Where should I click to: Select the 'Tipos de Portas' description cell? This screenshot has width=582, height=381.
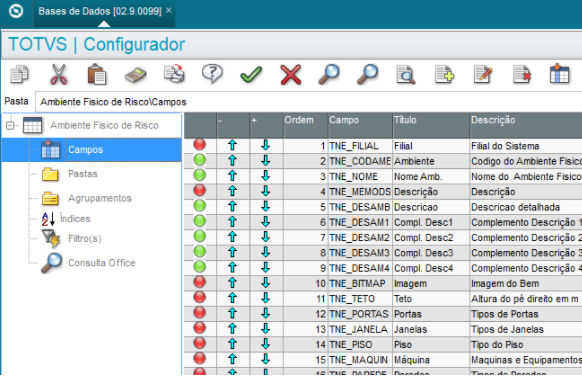[x=526, y=314]
